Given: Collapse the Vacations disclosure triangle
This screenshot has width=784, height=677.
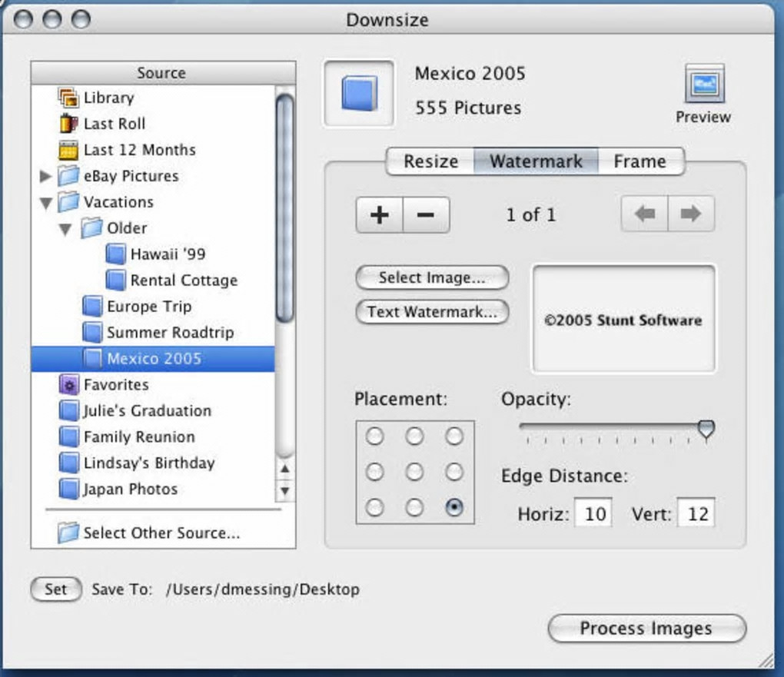Looking at the screenshot, I should coord(46,204).
